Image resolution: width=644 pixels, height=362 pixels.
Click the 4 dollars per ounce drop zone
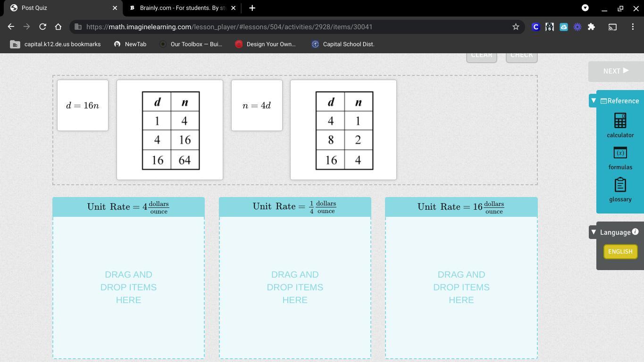pos(128,287)
